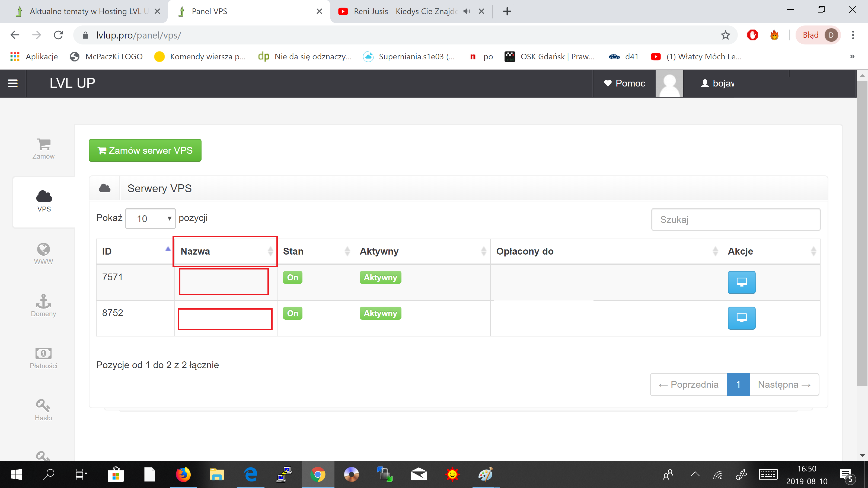Go to Następna page in pagination
868x488 pixels.
click(x=784, y=384)
